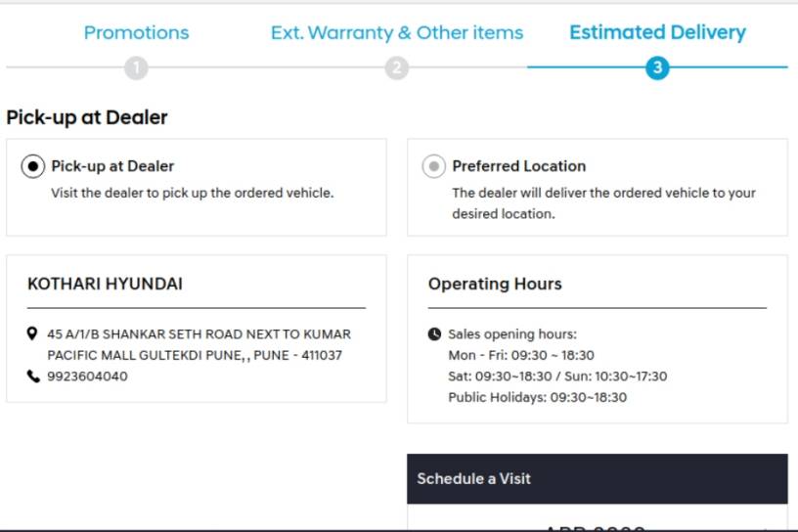Click the active step 3 circle
Screen dimensions: 798x532
[x=657, y=67]
